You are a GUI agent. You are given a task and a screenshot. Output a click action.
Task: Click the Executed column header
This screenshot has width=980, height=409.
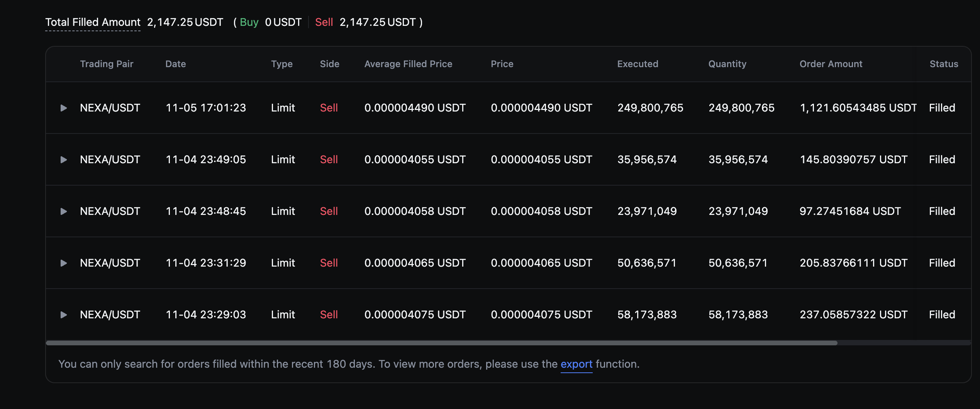[638, 64]
